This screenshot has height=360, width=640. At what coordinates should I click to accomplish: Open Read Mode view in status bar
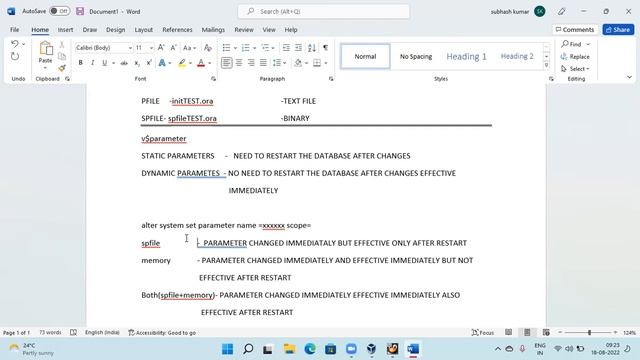coord(509,332)
